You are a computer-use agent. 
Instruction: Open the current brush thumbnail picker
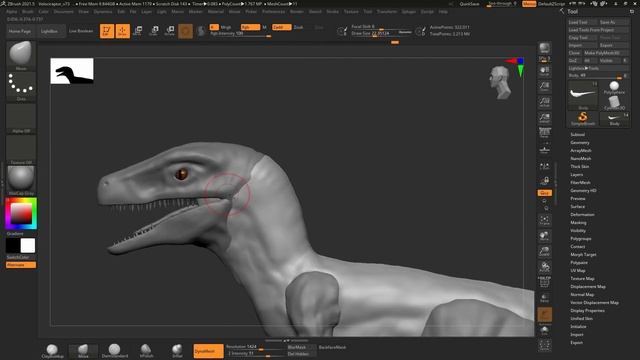pyautogui.click(x=21, y=56)
